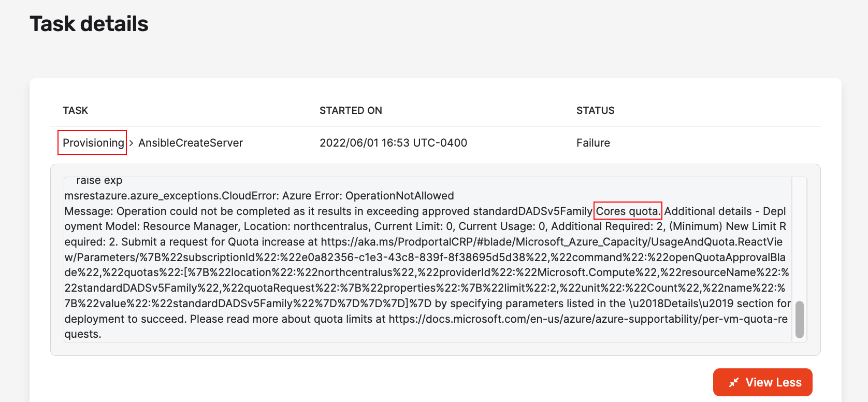The height and width of the screenshot is (402, 868).
Task: Click the scrollbar in the error log
Action: 799,319
